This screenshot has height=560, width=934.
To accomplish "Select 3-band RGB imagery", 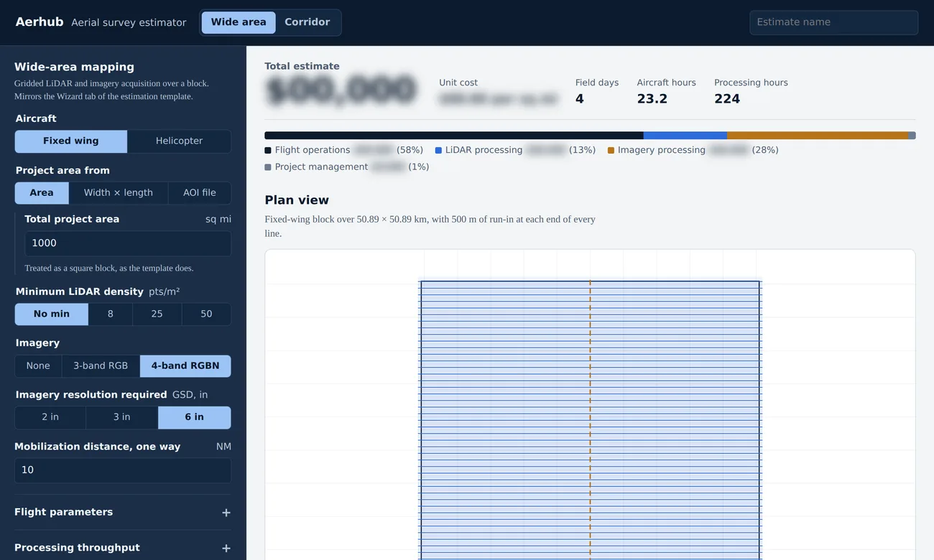I will click(x=101, y=366).
